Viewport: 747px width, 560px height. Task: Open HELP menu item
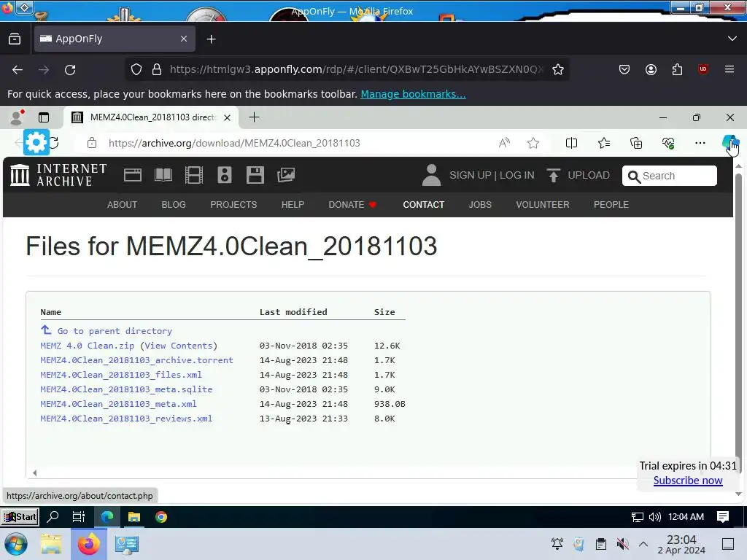point(293,205)
